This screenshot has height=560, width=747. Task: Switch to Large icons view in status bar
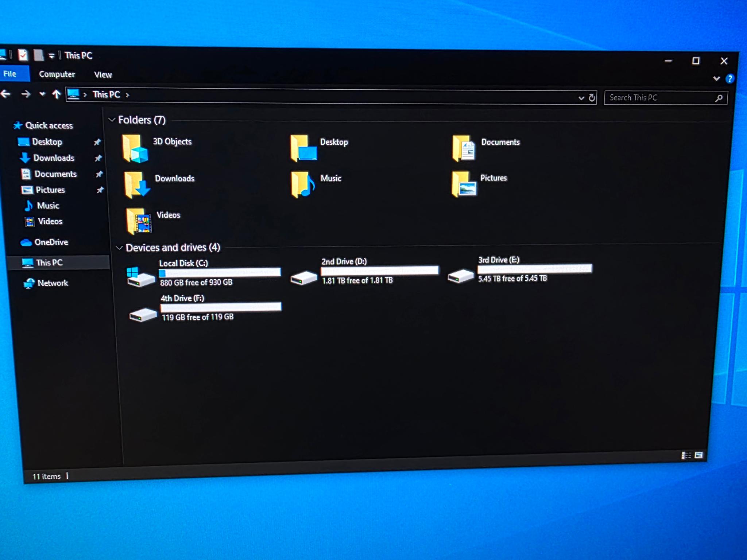click(698, 455)
